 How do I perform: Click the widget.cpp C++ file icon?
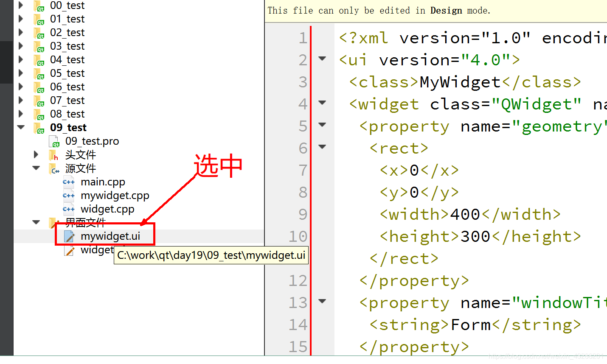click(69, 209)
